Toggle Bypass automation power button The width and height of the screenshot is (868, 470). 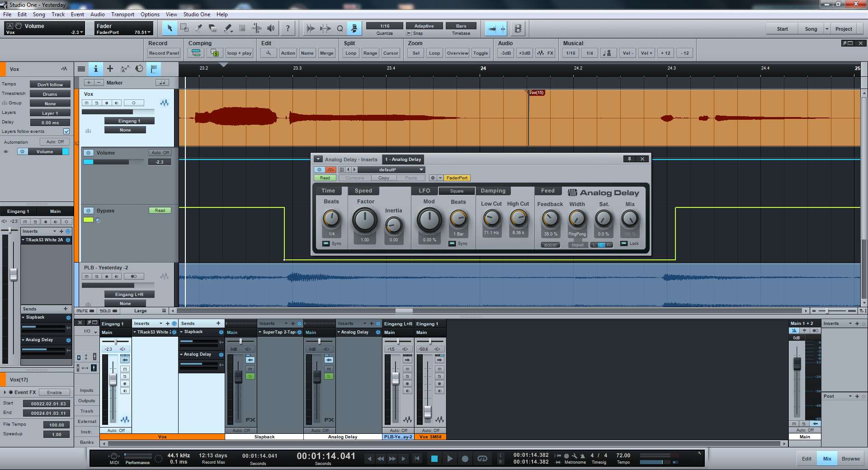pyautogui.click(x=89, y=211)
